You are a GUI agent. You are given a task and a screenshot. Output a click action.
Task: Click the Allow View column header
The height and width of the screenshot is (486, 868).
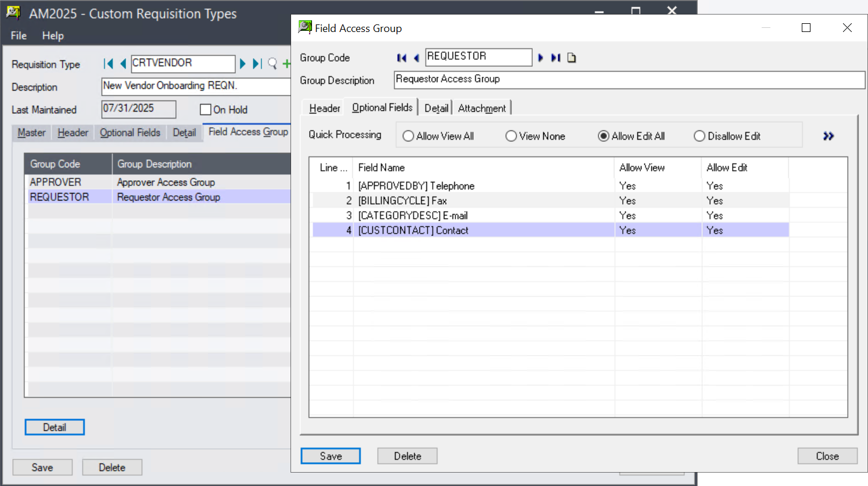pyautogui.click(x=658, y=167)
